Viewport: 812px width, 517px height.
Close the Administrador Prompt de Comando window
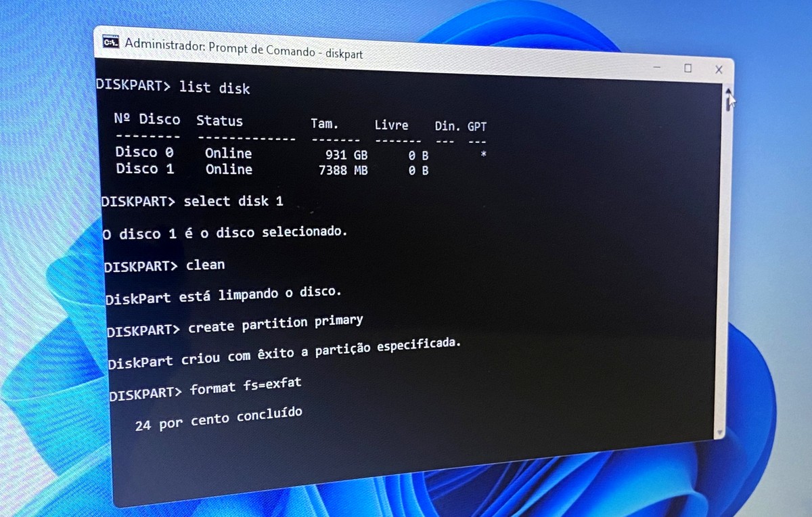point(719,70)
